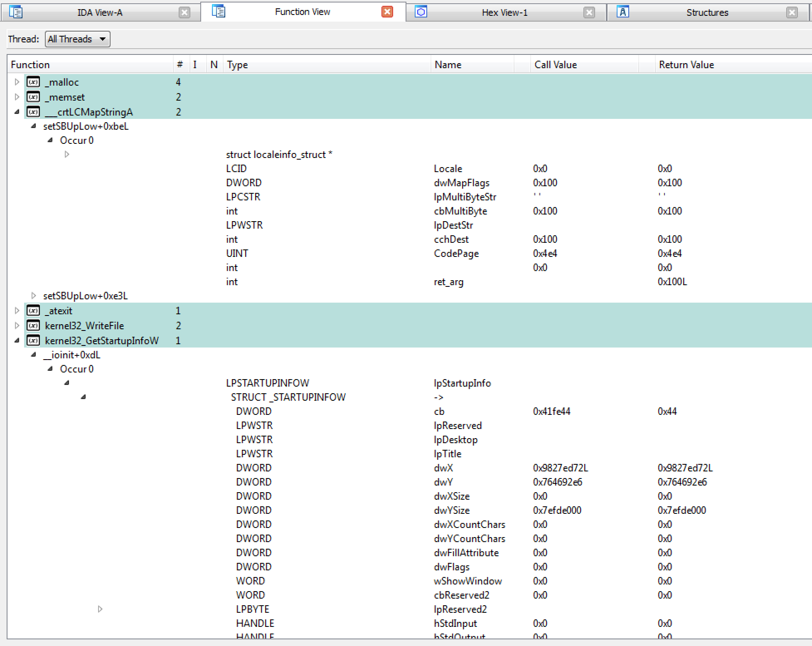Click the _malloc function icon
Image resolution: width=812 pixels, height=646 pixels.
pos(34,82)
